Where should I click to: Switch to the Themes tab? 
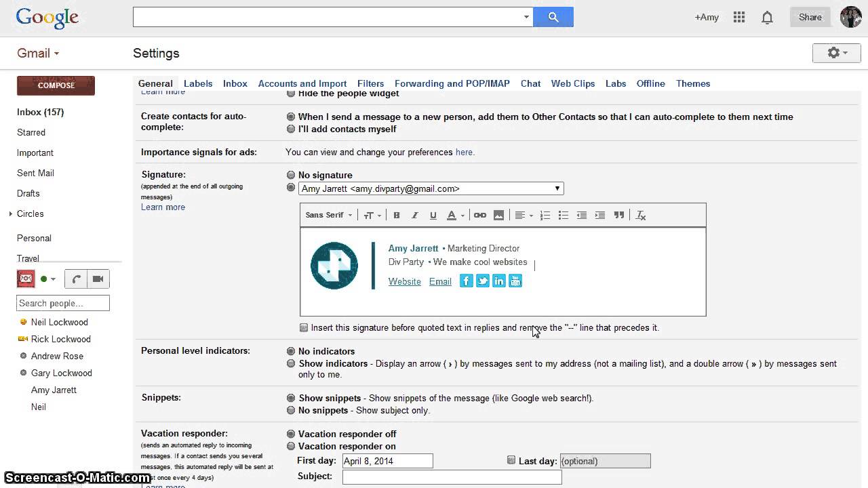(x=693, y=83)
